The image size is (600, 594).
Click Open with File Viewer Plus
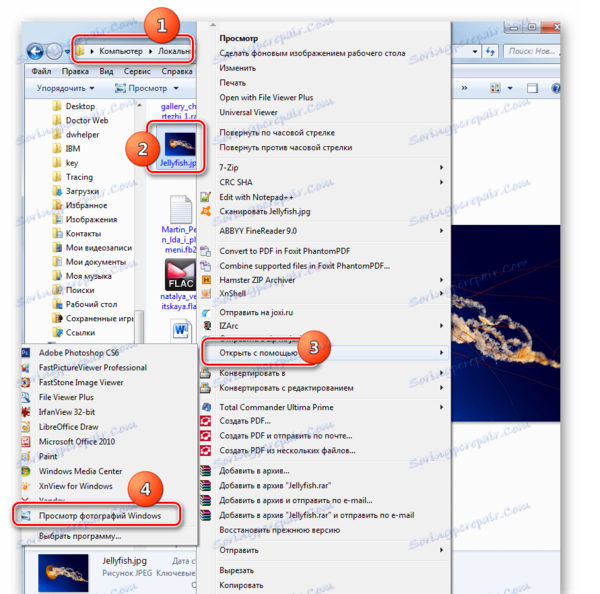(266, 98)
